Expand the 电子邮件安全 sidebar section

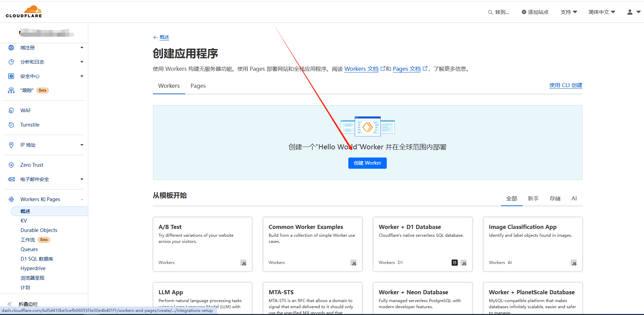point(82,179)
